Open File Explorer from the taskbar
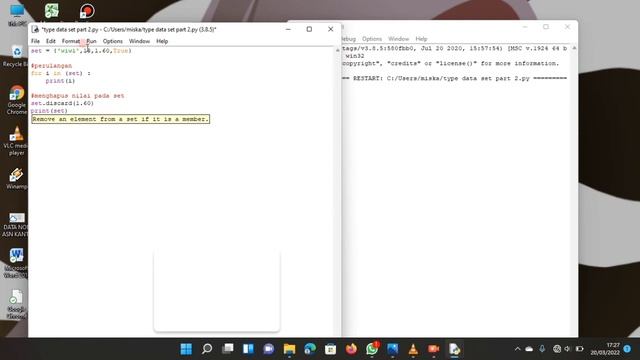This screenshot has height=360, width=640. pos(289,349)
